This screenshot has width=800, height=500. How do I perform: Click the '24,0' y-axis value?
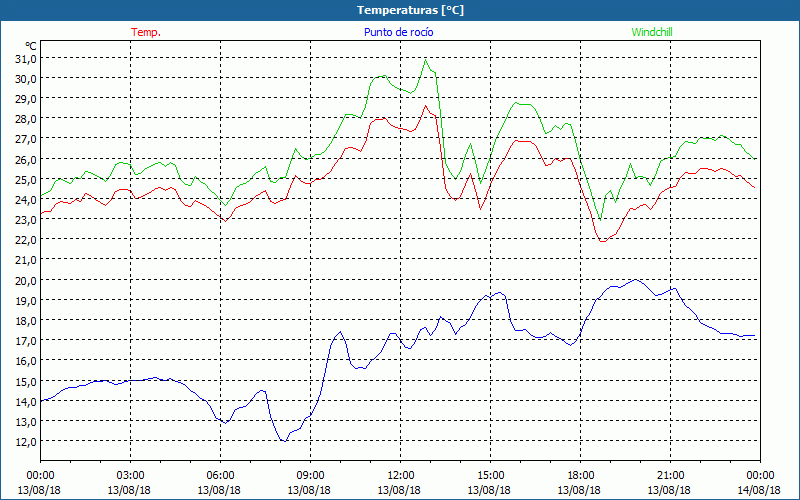[26, 199]
